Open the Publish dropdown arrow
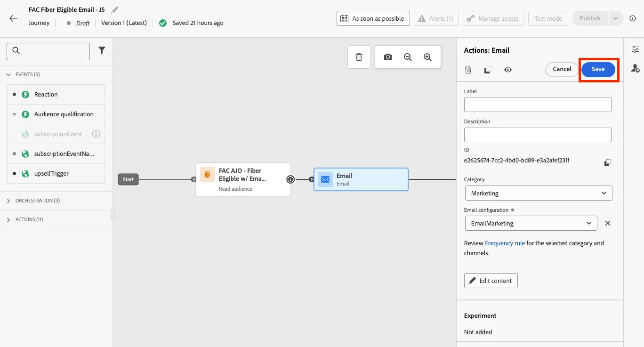 pyautogui.click(x=615, y=18)
